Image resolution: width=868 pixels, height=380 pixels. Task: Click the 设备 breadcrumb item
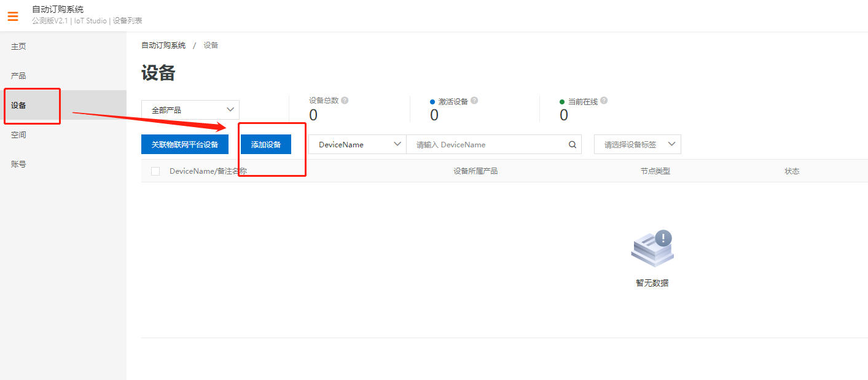[x=211, y=45]
